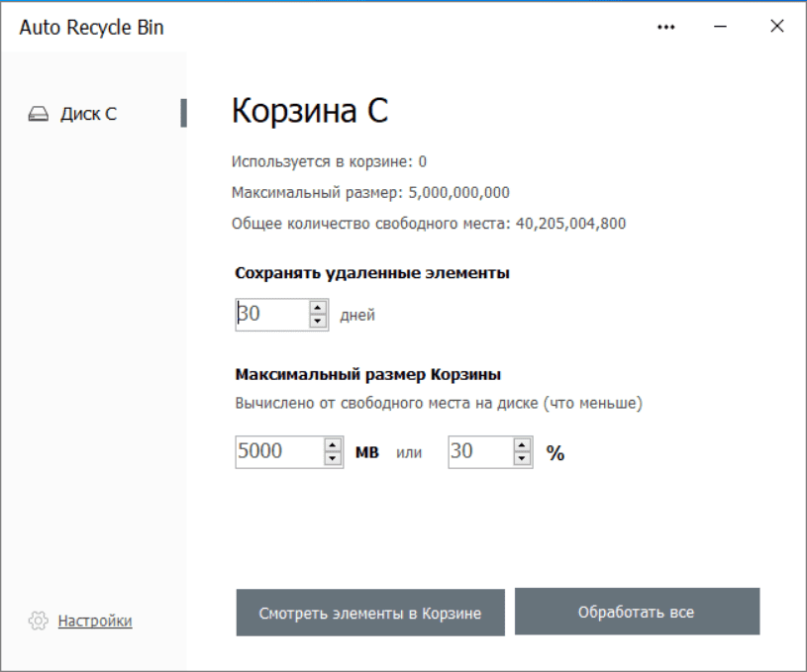Increase the percent of free space
The image size is (807, 672).
[522, 444]
